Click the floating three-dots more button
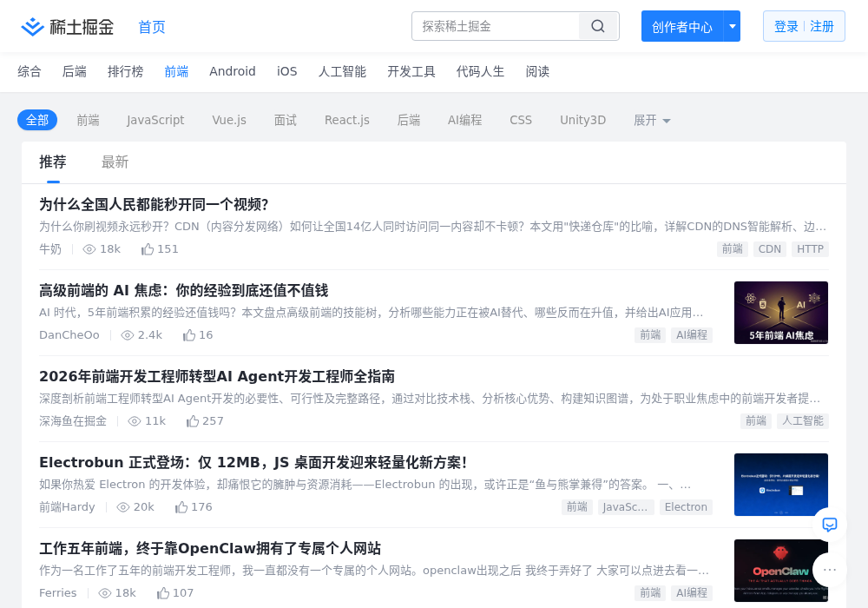The width and height of the screenshot is (868, 608). (829, 570)
